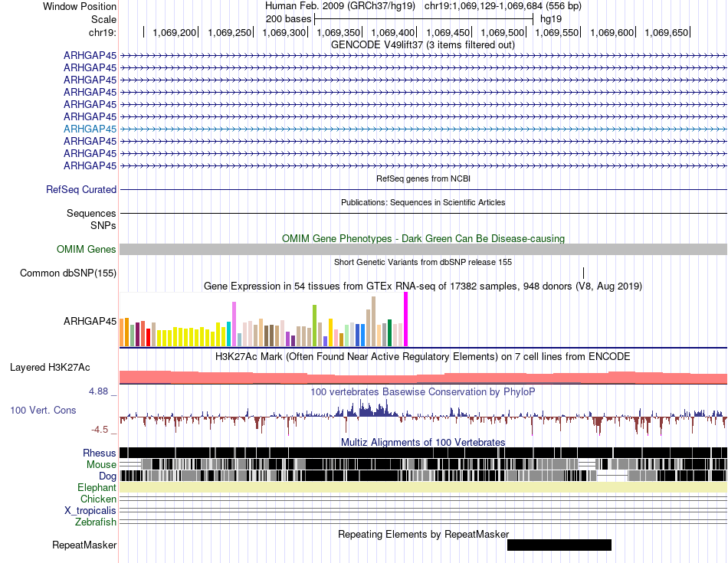
Task: Open the GENCODE V49lift37 track title
Action: [422, 45]
